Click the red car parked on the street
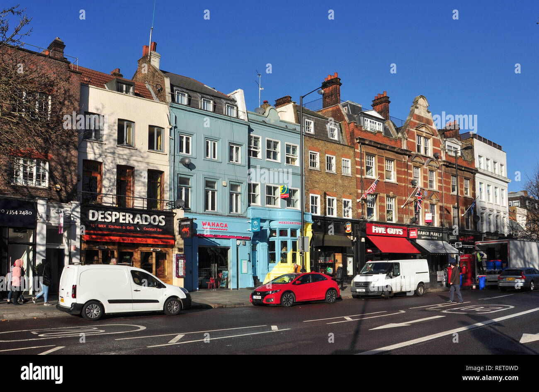The image size is (539, 392). (295, 289)
